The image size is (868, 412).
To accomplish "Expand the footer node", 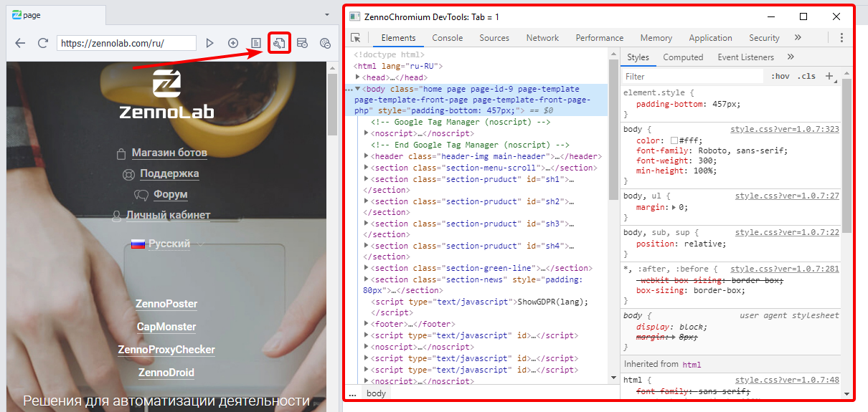I will (x=367, y=324).
